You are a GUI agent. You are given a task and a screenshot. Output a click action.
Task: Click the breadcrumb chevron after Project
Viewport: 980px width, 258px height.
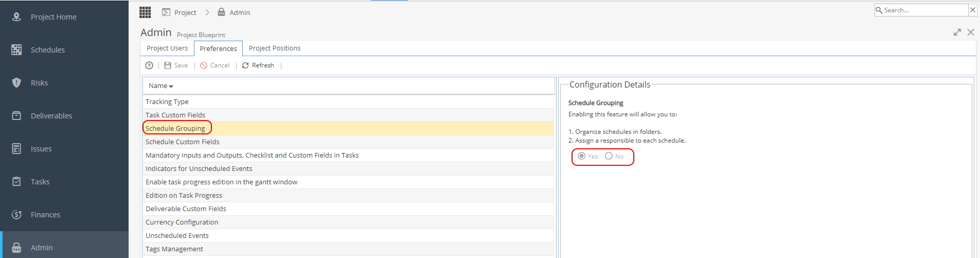coord(207,12)
